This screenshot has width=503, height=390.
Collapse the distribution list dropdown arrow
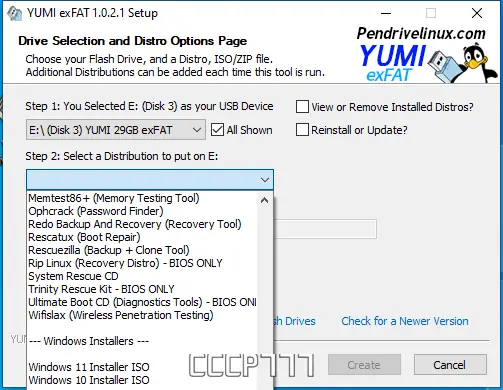(x=265, y=180)
